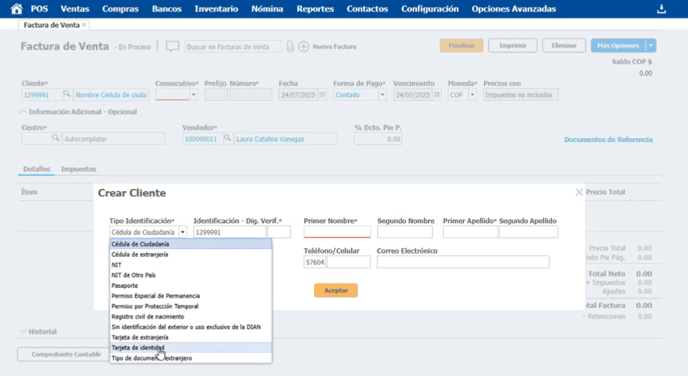Click the Segundo Nombre input field
The width and height of the screenshot is (688, 376).
[405, 232]
